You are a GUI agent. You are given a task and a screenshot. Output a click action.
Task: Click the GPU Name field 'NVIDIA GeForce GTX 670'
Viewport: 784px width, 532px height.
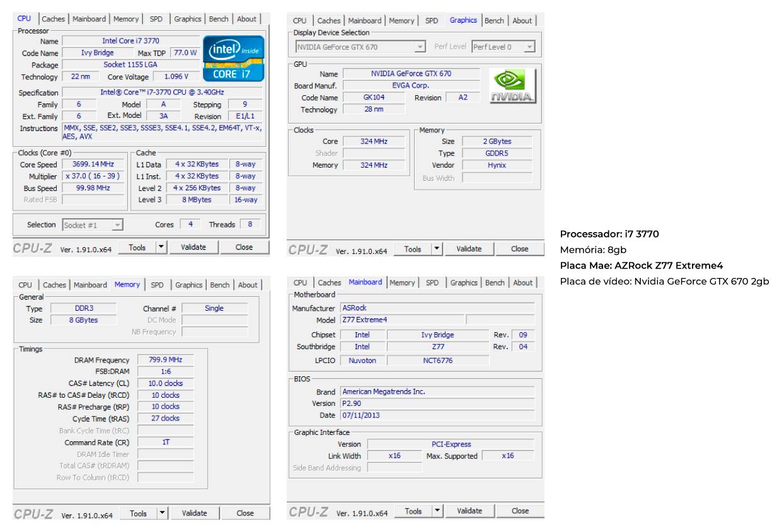[411, 74]
